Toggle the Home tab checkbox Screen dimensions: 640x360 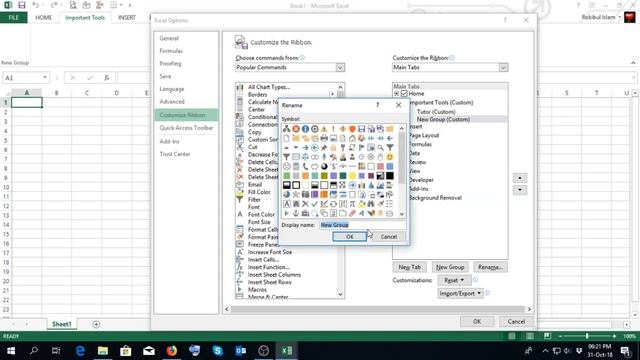(x=404, y=93)
